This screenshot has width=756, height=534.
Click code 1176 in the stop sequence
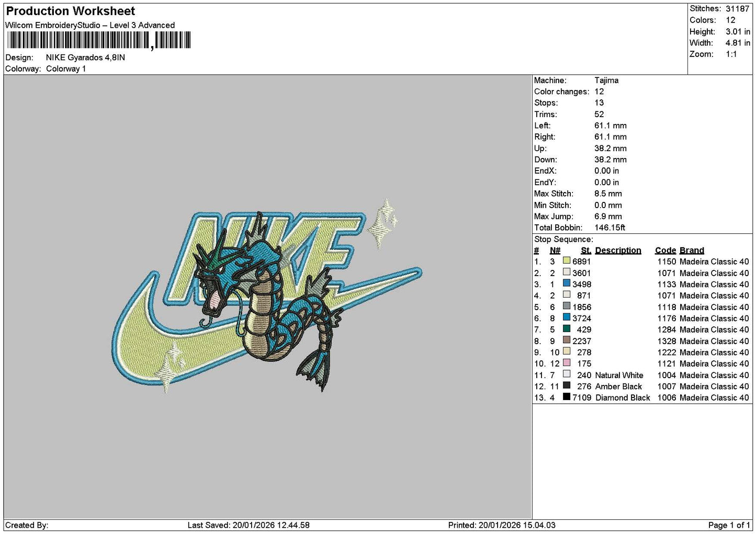coord(667,319)
